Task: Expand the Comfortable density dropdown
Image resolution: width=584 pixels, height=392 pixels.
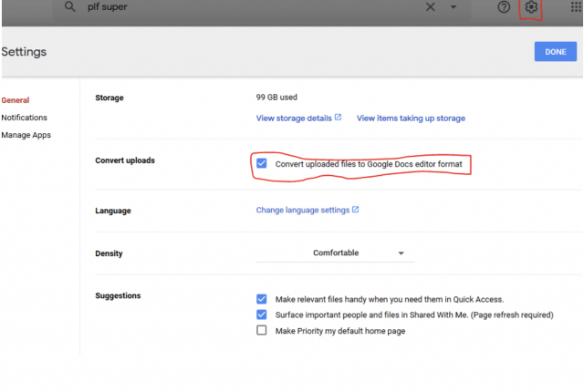Action: (x=335, y=253)
